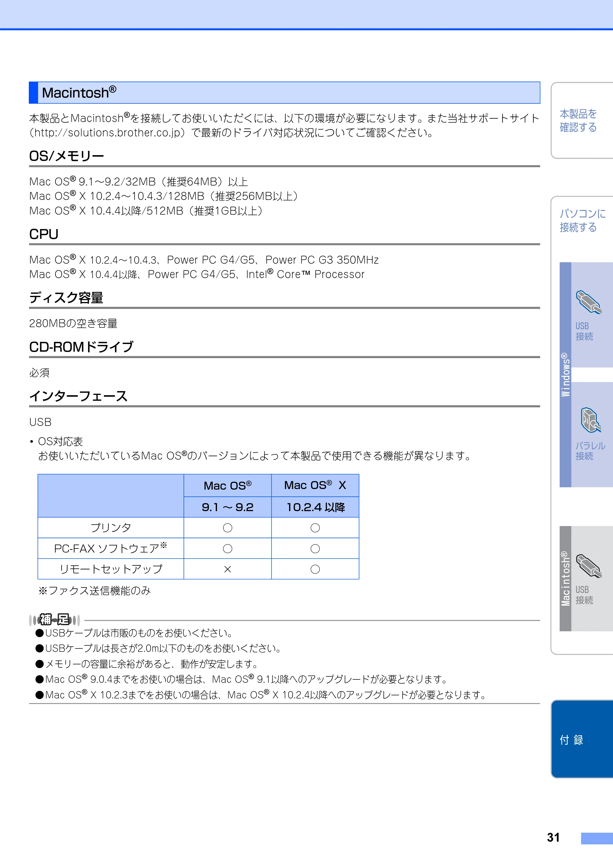Viewport: 613px width, 868px height.
Task: Click the OS対応表 bullet text
Action: pos(60,441)
